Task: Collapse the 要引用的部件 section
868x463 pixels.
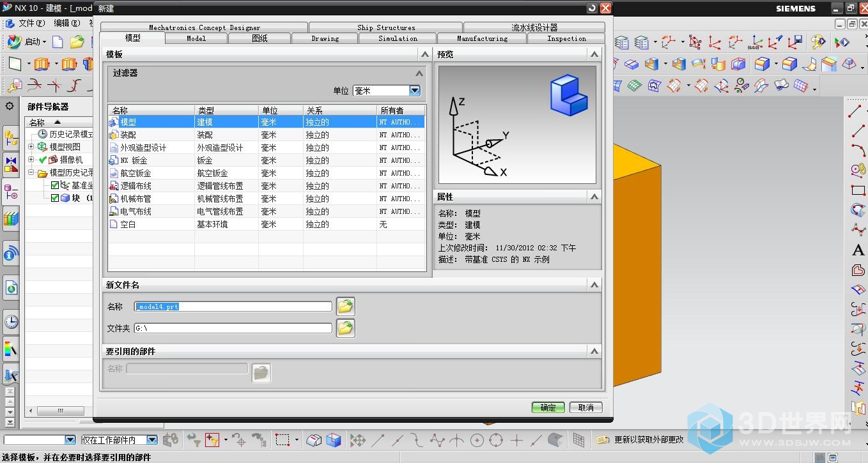Action: (594, 351)
